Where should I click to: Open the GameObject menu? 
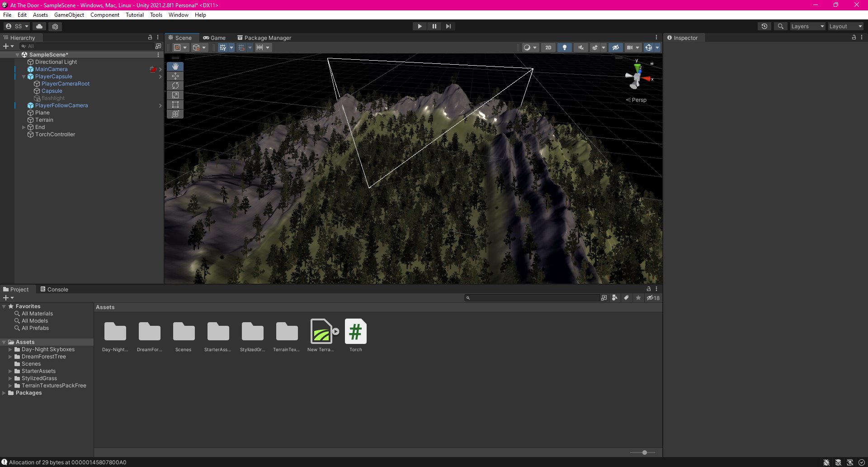tap(69, 15)
